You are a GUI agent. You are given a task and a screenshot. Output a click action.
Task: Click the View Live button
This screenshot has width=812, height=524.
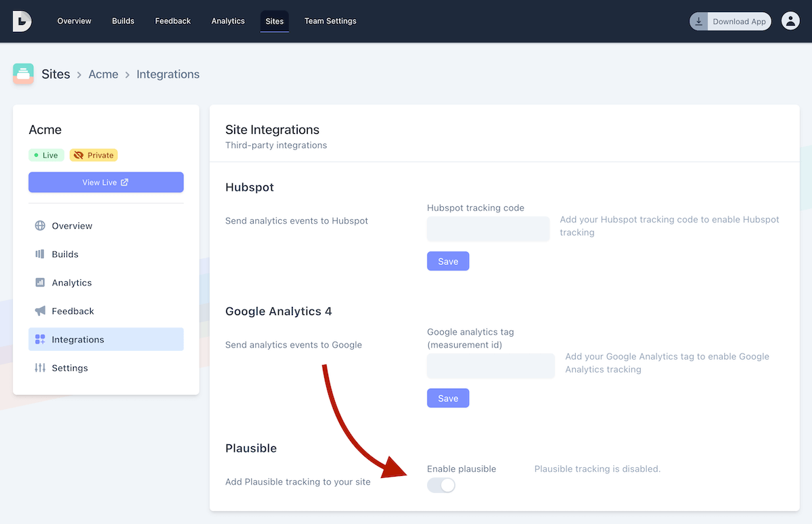[x=106, y=182]
